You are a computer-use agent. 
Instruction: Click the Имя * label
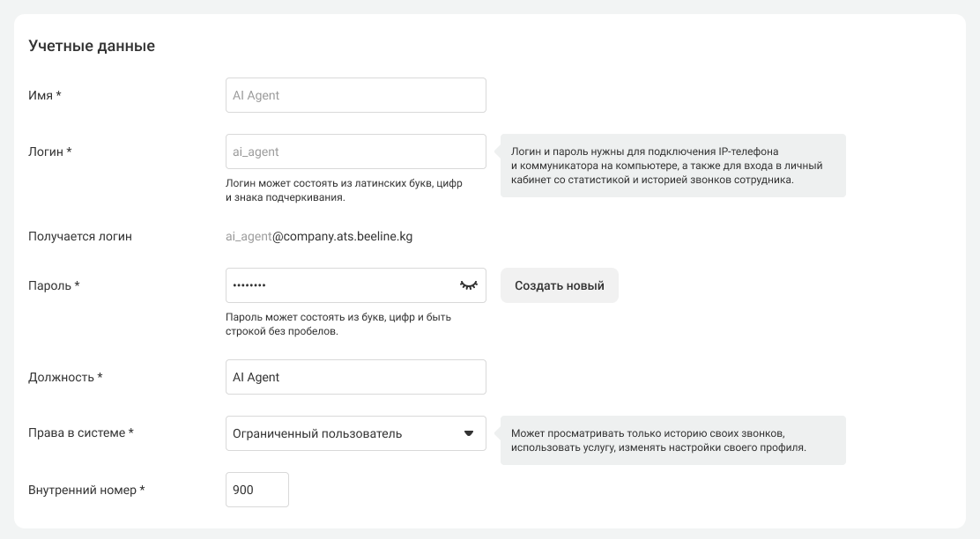[44, 96]
